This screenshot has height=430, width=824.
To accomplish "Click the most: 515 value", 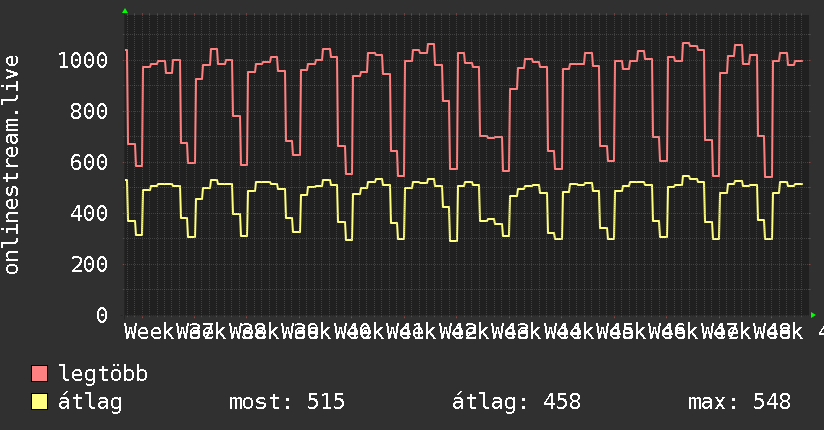I will (287, 402).
